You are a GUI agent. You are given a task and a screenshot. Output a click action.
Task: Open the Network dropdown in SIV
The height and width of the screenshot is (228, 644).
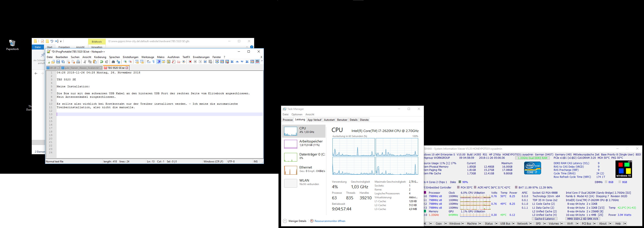(524, 223)
